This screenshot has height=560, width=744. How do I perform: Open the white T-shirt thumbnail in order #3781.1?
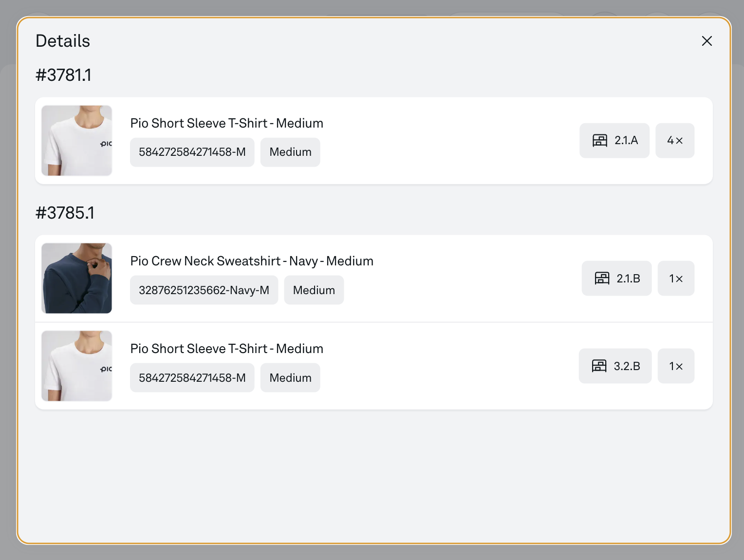(77, 141)
